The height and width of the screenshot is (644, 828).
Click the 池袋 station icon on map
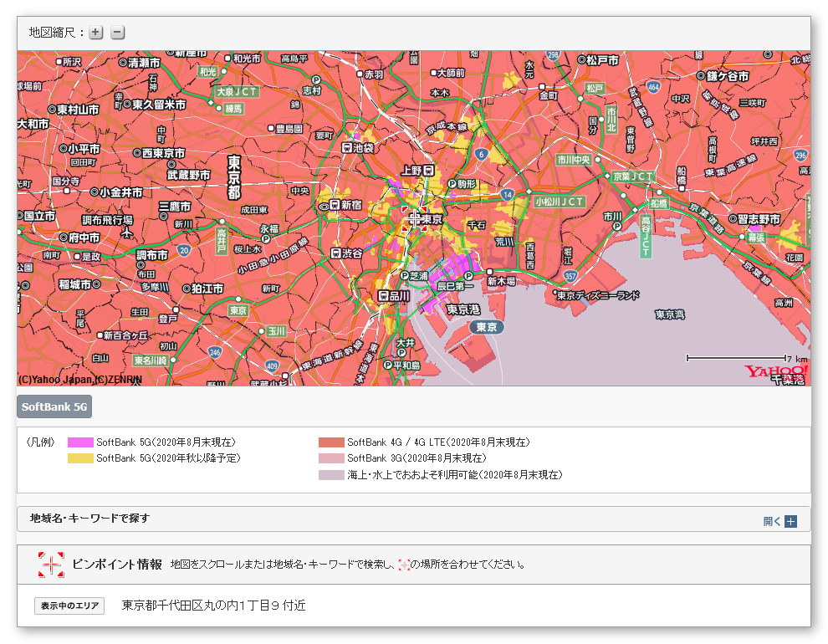tap(347, 148)
